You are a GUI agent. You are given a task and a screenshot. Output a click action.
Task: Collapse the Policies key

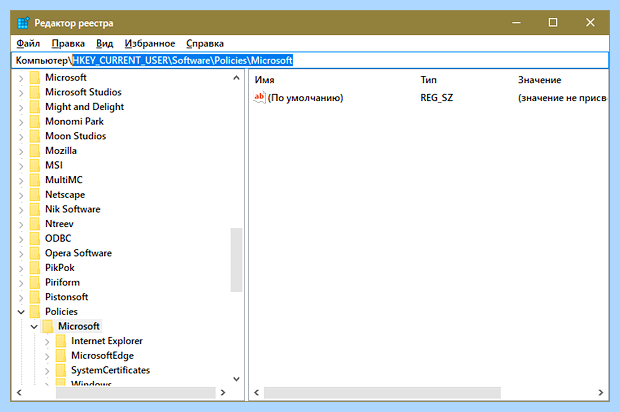click(x=21, y=312)
